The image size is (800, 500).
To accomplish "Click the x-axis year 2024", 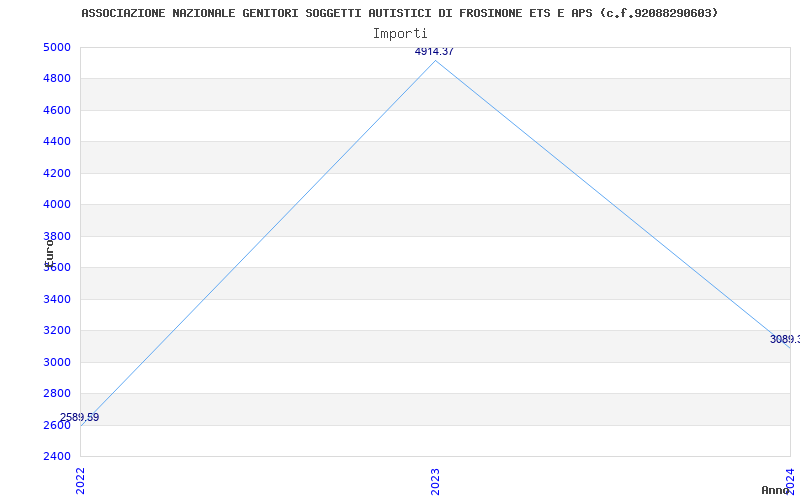I will pos(790,481).
